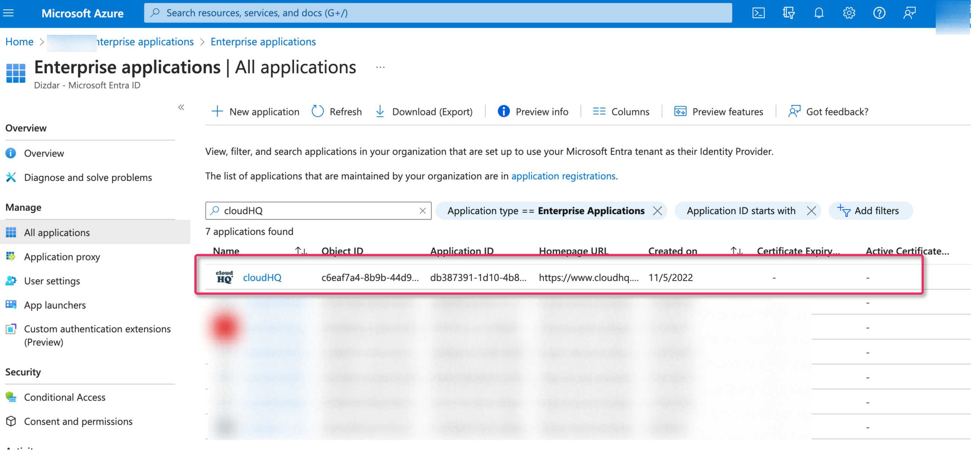The height and width of the screenshot is (450, 980).
Task: Remove the Application type filter
Action: click(657, 210)
